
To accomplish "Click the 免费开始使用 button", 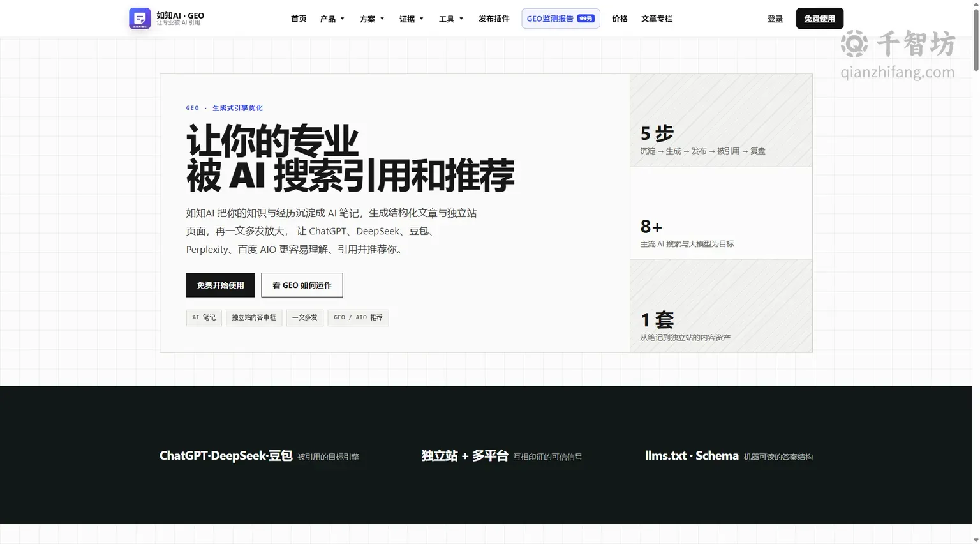I will 221,285.
